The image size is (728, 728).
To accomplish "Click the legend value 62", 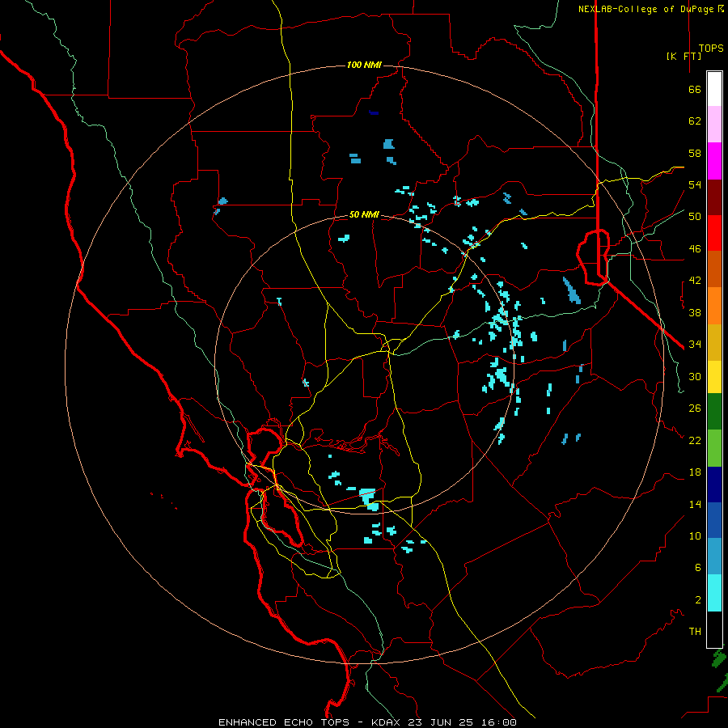I will coord(695,121).
